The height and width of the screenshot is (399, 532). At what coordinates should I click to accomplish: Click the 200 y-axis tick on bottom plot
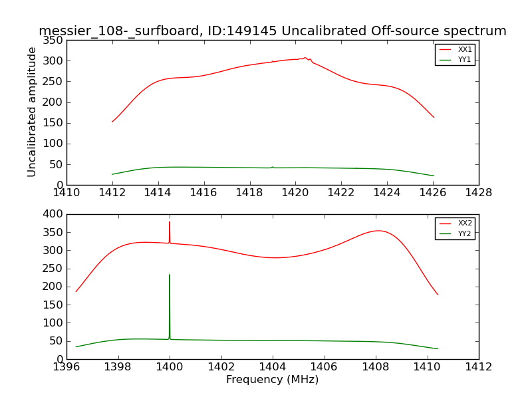(53, 287)
